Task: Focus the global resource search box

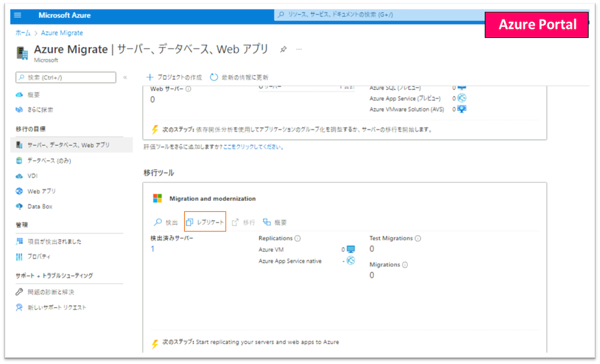Action: pyautogui.click(x=379, y=14)
